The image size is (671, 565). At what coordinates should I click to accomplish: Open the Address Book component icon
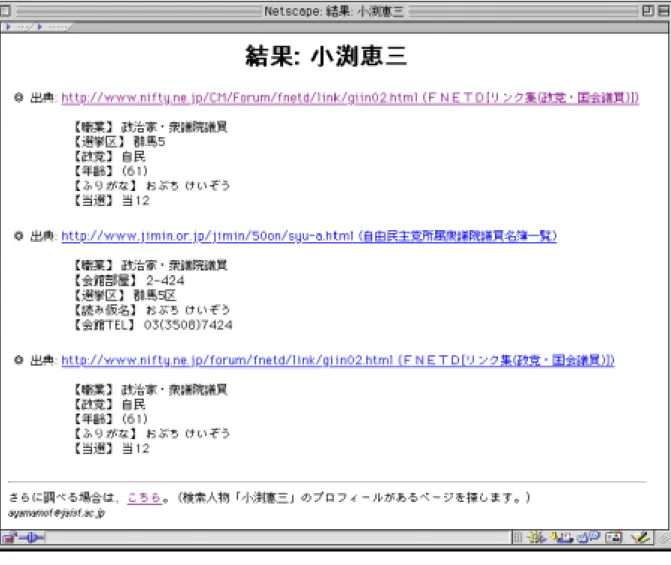point(614,537)
